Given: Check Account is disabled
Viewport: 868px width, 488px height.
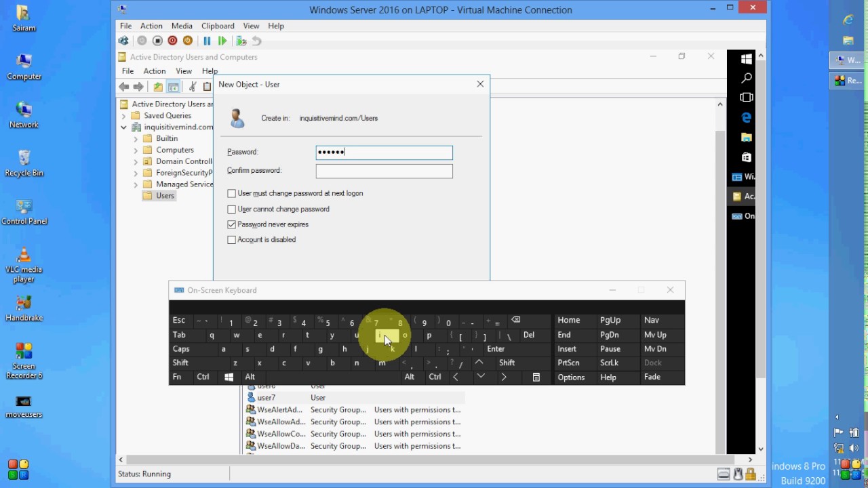Looking at the screenshot, I should coord(231,239).
